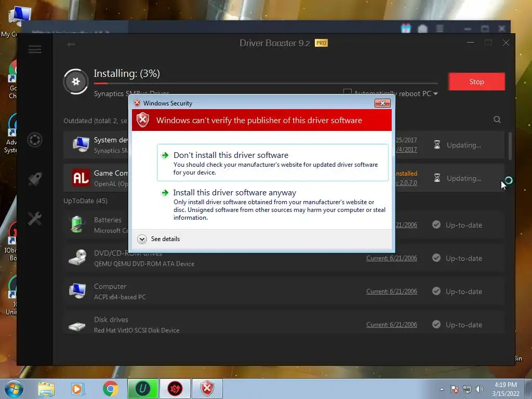Open Current: 6/21/2006 link for DVD/CD-ROM drives
Viewport: 532px width, 399px height.
tap(392, 258)
